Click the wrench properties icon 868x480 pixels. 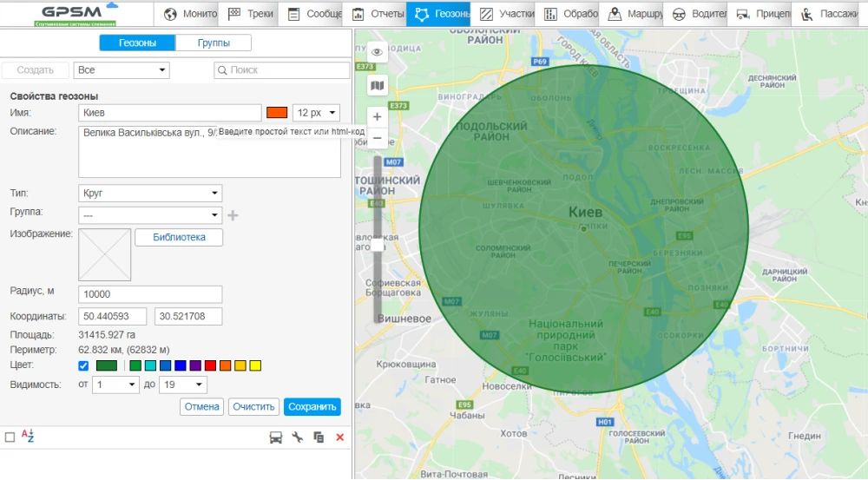click(x=298, y=437)
